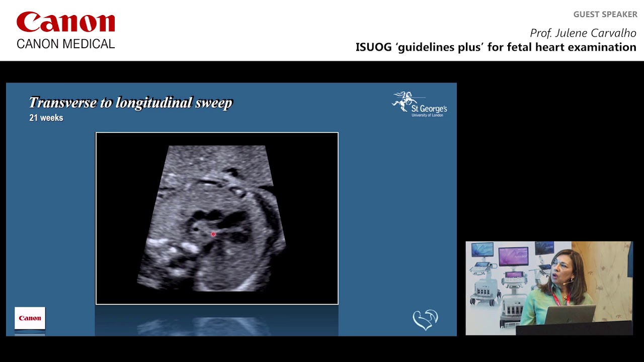Click the small Canon logo on slide
The image size is (644, 362).
tap(30, 318)
